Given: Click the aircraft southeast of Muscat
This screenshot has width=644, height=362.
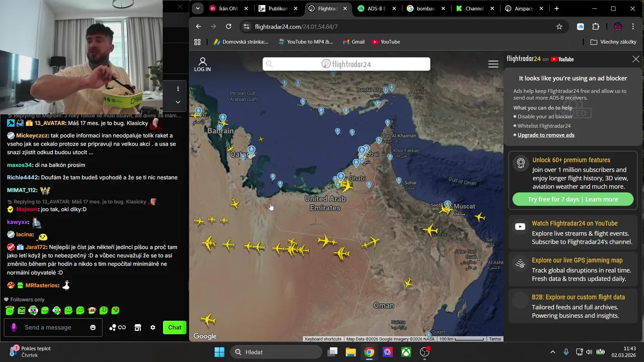Looking at the screenshot, I should click(479, 217).
